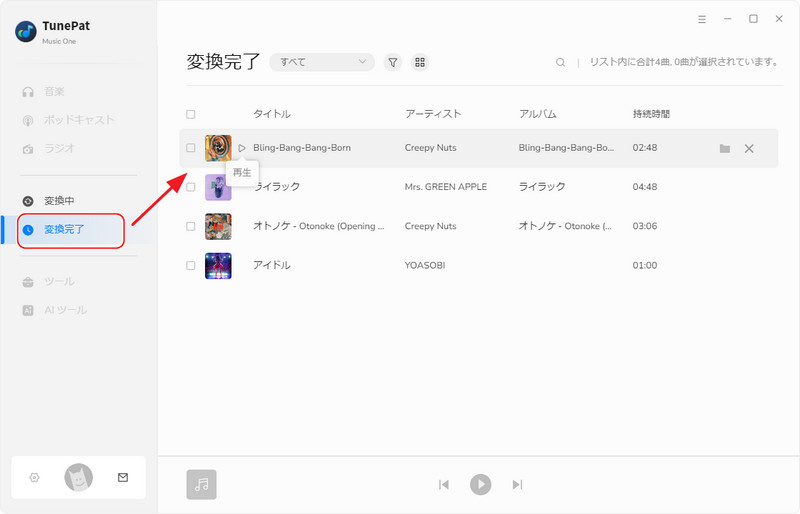
Task: Click the converting sync icon
Action: pyautogui.click(x=28, y=201)
